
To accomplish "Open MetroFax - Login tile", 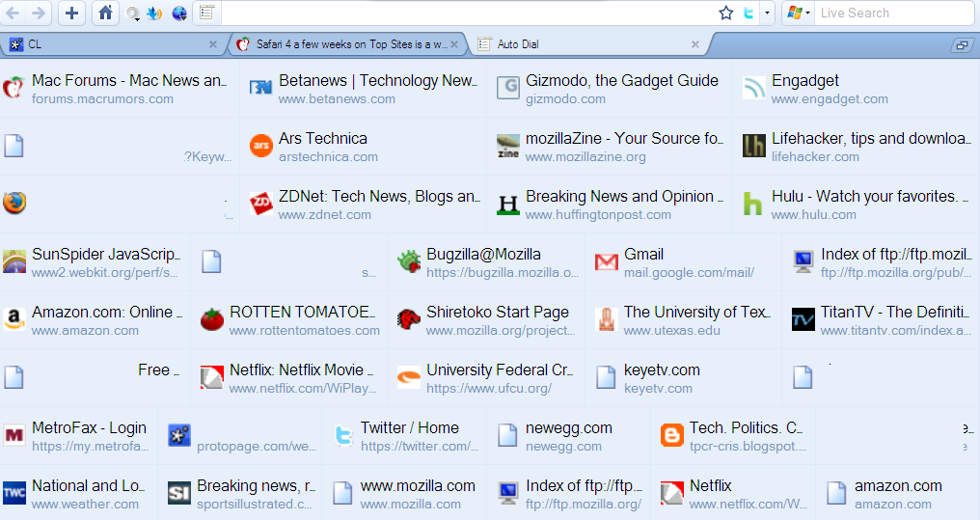I will 79,436.
